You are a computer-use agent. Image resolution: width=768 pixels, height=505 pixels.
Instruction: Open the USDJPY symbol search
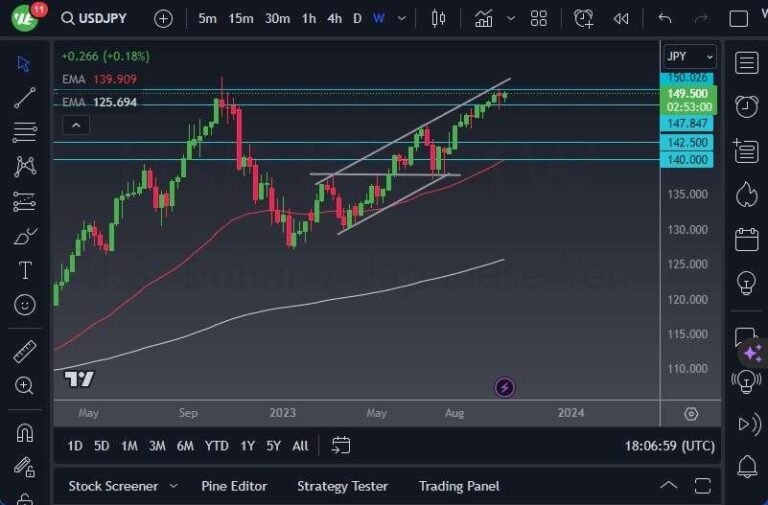[x=94, y=19]
